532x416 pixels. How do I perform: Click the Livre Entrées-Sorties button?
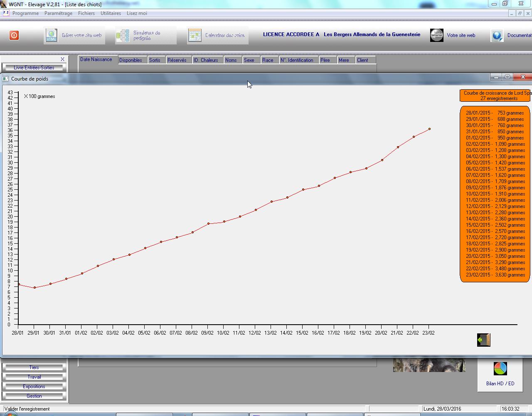click(x=34, y=68)
